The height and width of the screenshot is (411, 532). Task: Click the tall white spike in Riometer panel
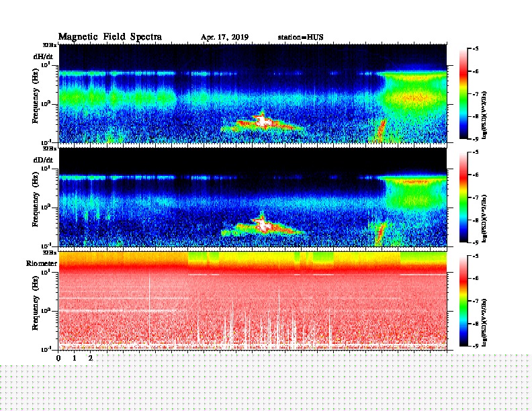coord(150,309)
